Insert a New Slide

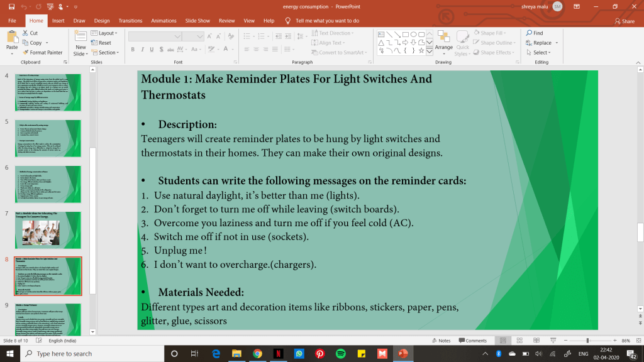point(80,41)
